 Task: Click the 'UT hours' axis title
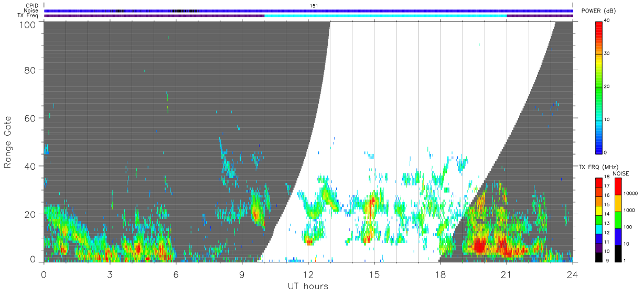click(308, 286)
